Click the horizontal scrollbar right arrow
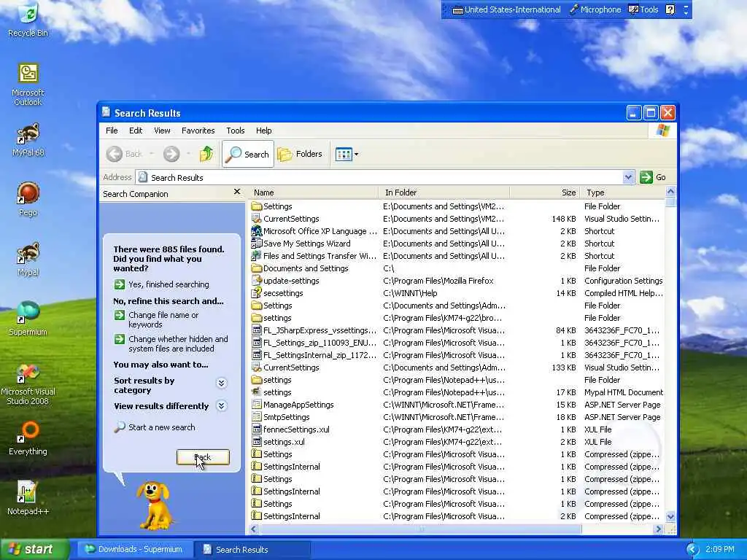This screenshot has width=747, height=560. (659, 529)
